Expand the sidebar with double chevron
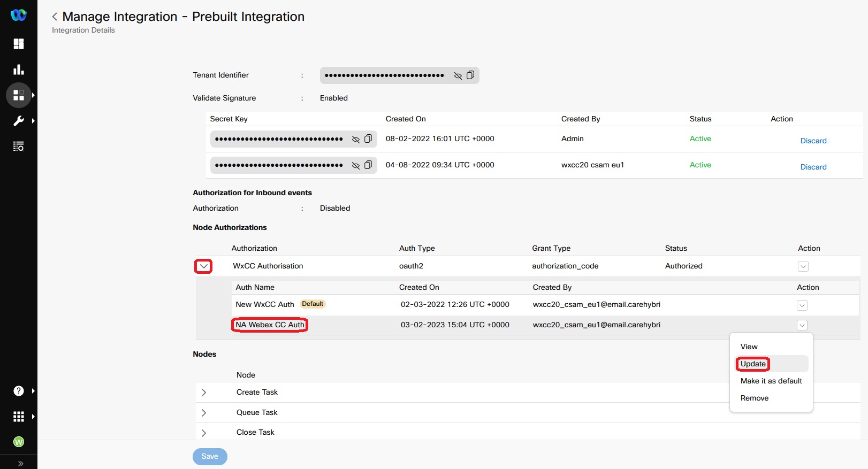This screenshot has width=868, height=469. pos(20,464)
